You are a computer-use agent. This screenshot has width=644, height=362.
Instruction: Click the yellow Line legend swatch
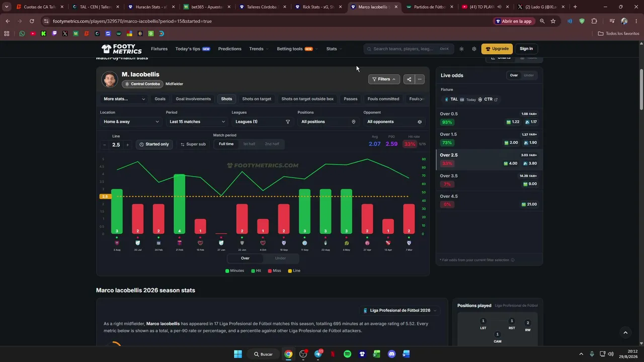pyautogui.click(x=290, y=271)
